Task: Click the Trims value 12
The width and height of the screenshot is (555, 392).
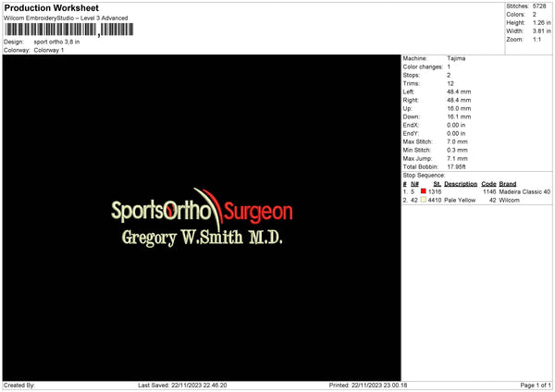Action: 450,83
